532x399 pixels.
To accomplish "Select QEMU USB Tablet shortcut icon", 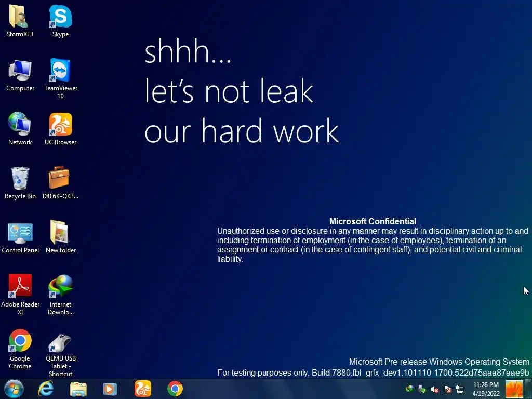I will pos(60,355).
